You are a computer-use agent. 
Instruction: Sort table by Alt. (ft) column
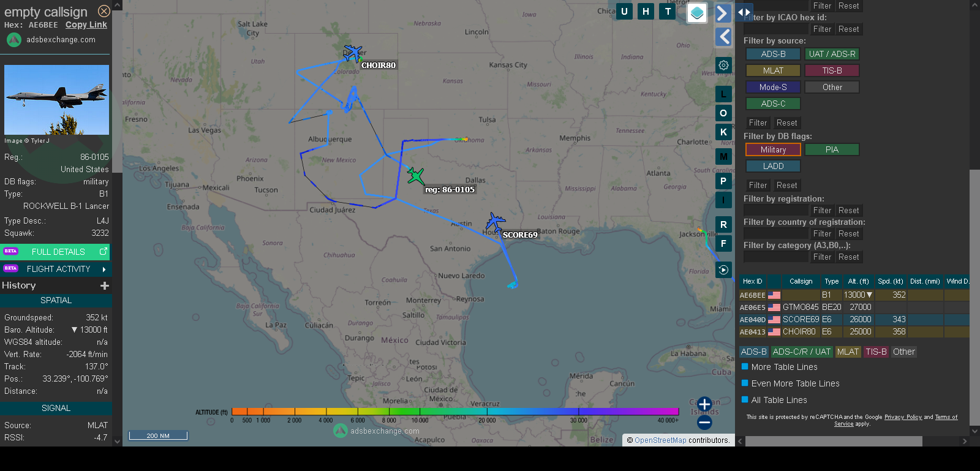(x=858, y=281)
